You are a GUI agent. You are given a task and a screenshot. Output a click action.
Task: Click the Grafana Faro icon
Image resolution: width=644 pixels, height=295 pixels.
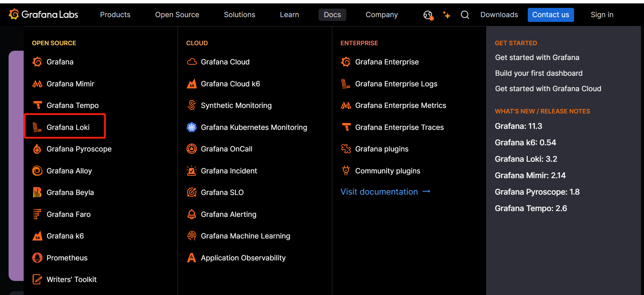pos(37,214)
